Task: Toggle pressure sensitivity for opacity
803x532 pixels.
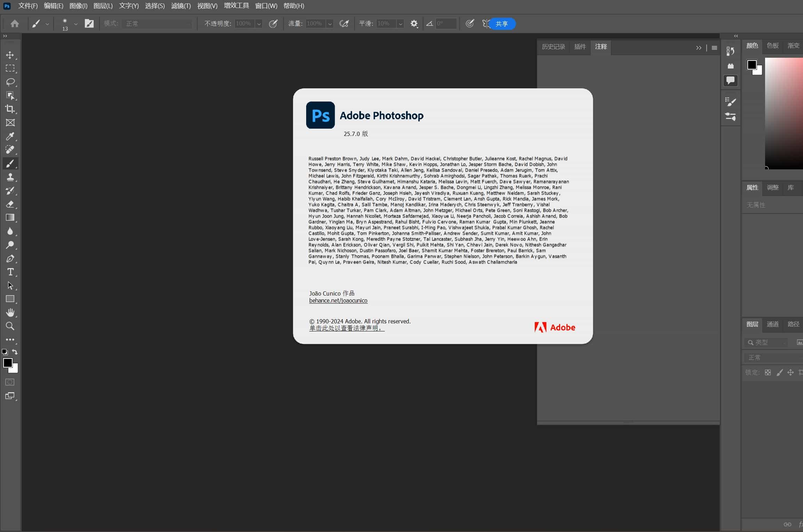Action: [x=273, y=23]
